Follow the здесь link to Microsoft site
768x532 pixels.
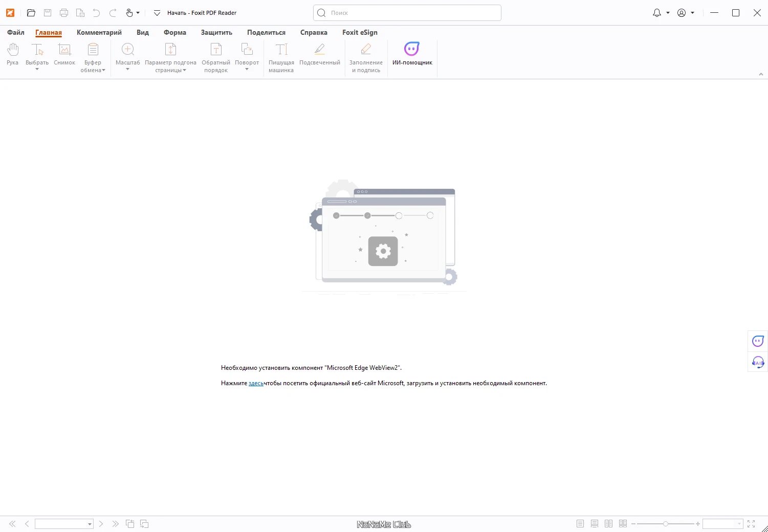pyautogui.click(x=256, y=383)
